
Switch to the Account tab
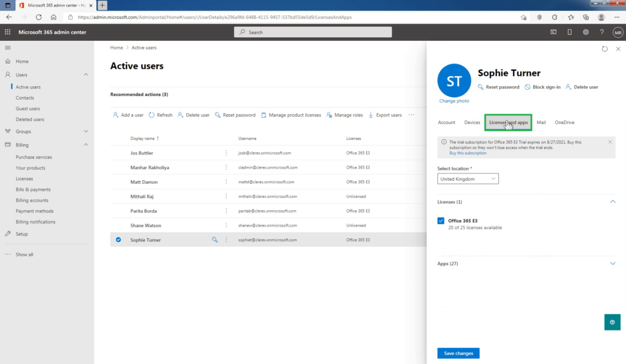click(446, 122)
